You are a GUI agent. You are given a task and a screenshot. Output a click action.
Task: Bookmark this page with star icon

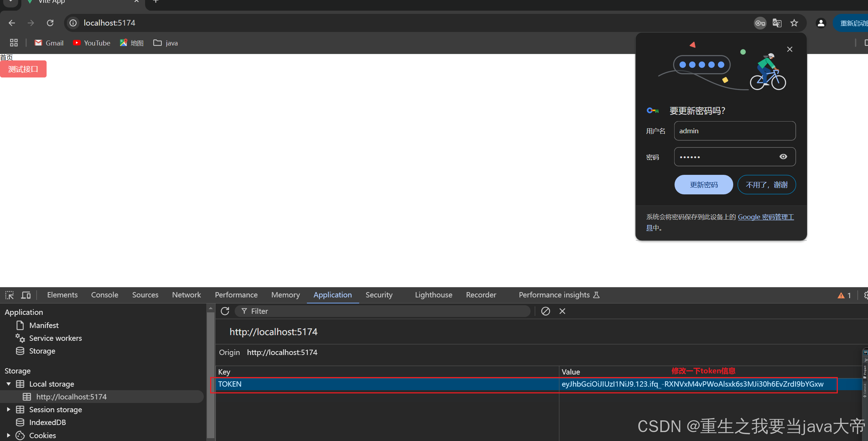point(794,23)
